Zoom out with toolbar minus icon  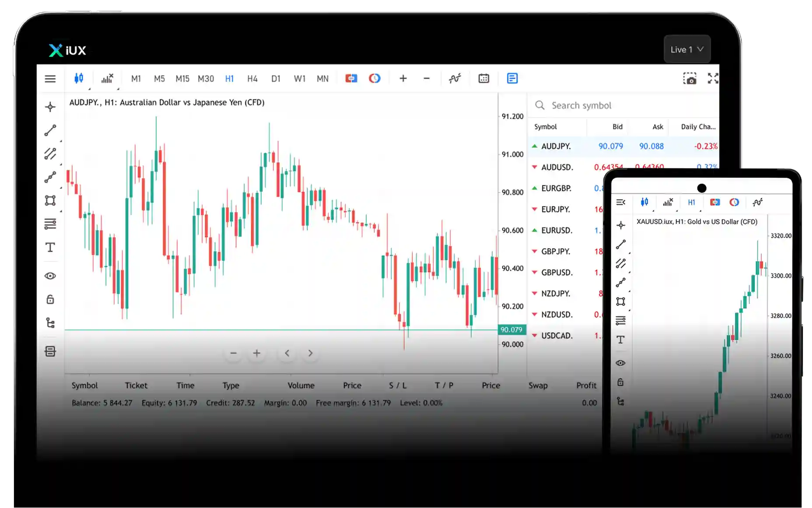pos(426,78)
